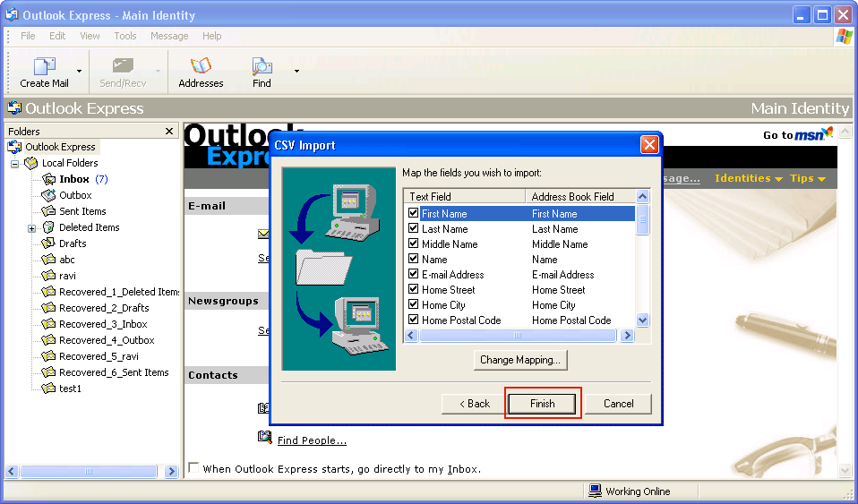Click the Finish button

pyautogui.click(x=542, y=404)
